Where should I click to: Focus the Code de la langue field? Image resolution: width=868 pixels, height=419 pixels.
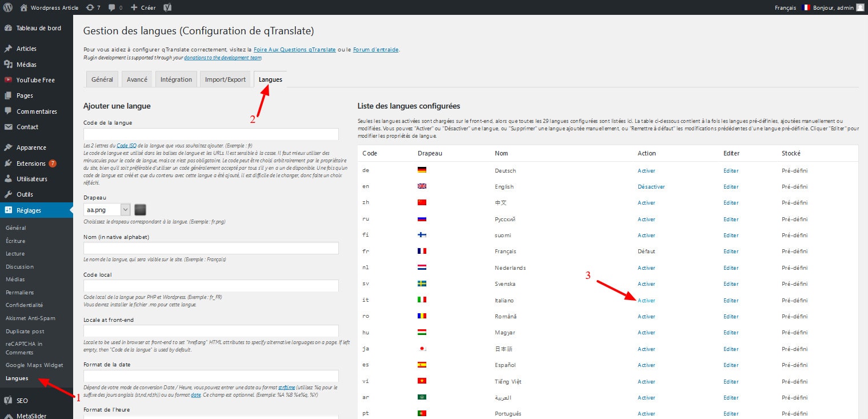211,134
